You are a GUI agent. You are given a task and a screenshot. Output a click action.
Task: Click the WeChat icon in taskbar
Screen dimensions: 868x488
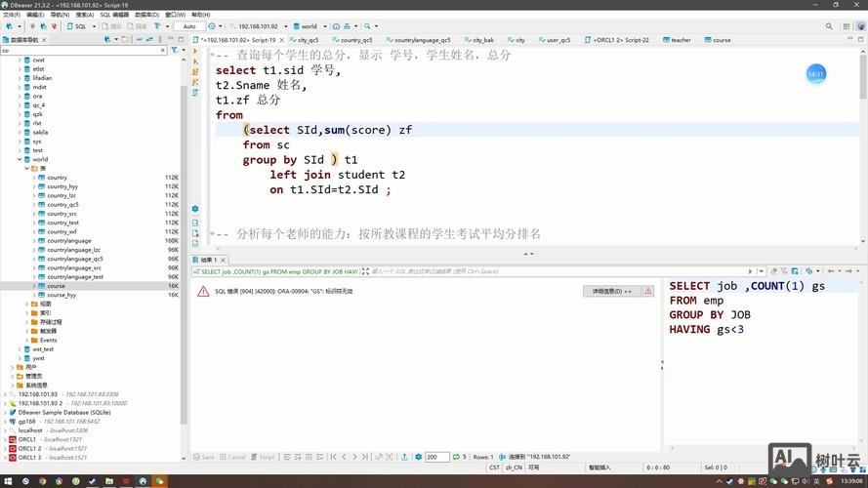point(159,481)
